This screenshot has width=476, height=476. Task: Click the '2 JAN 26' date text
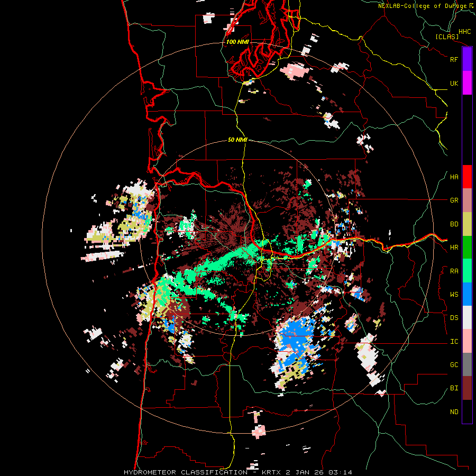305,472
